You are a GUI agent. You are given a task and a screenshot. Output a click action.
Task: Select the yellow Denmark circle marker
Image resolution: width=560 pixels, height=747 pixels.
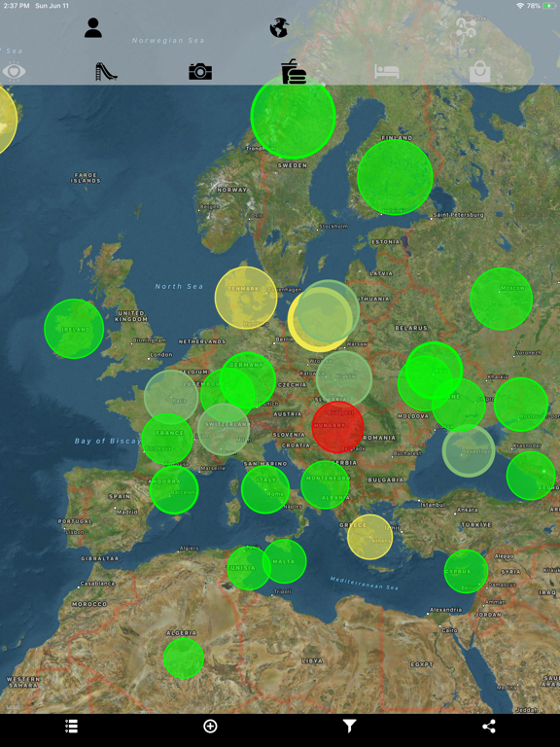click(x=246, y=298)
